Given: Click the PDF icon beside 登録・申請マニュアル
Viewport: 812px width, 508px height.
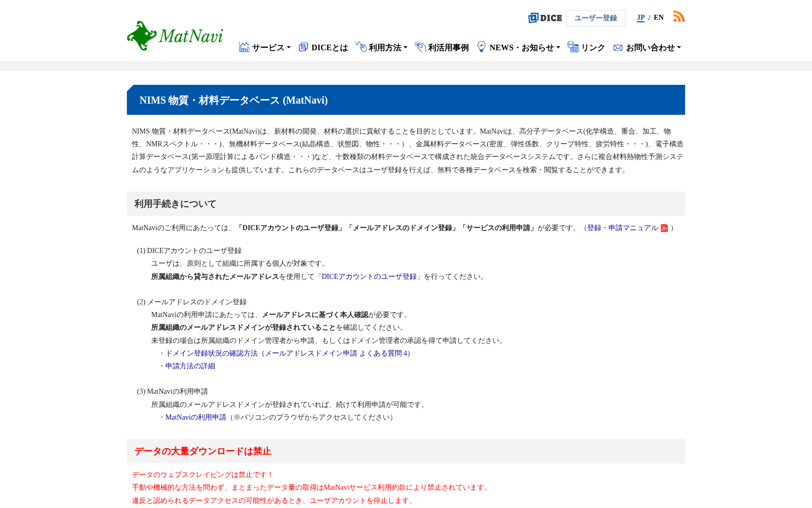Looking at the screenshot, I should 664,228.
